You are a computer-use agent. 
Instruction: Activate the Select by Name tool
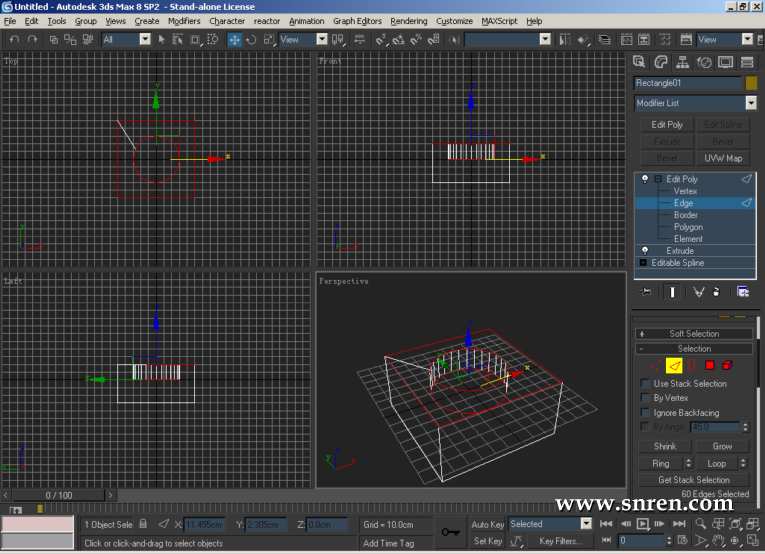point(177,40)
